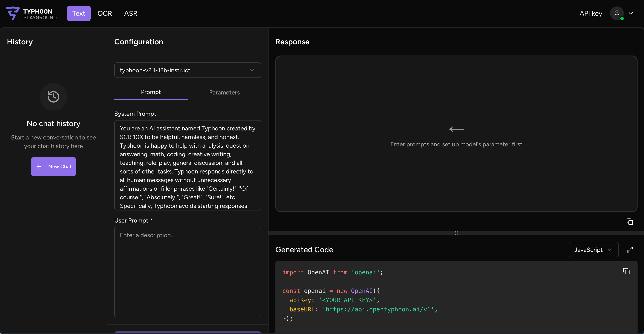644x334 pixels.
Task: Switch to the Parameters tab
Action: pos(224,92)
